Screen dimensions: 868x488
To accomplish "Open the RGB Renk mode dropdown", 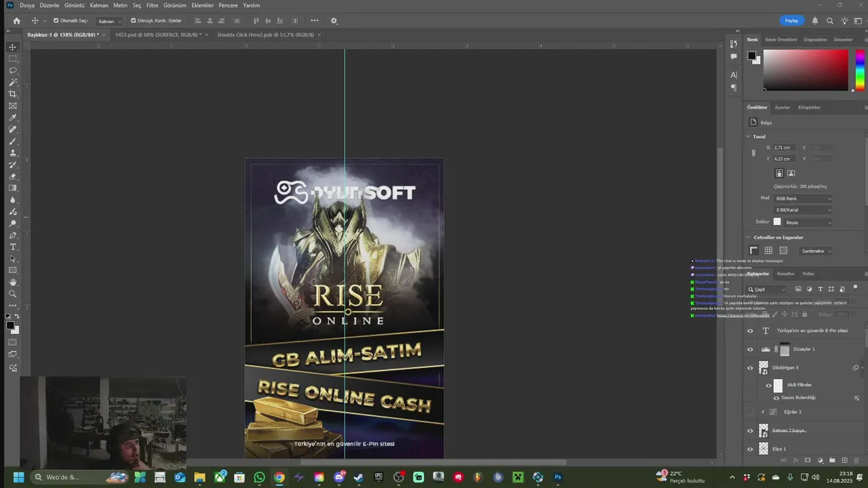I will [803, 199].
